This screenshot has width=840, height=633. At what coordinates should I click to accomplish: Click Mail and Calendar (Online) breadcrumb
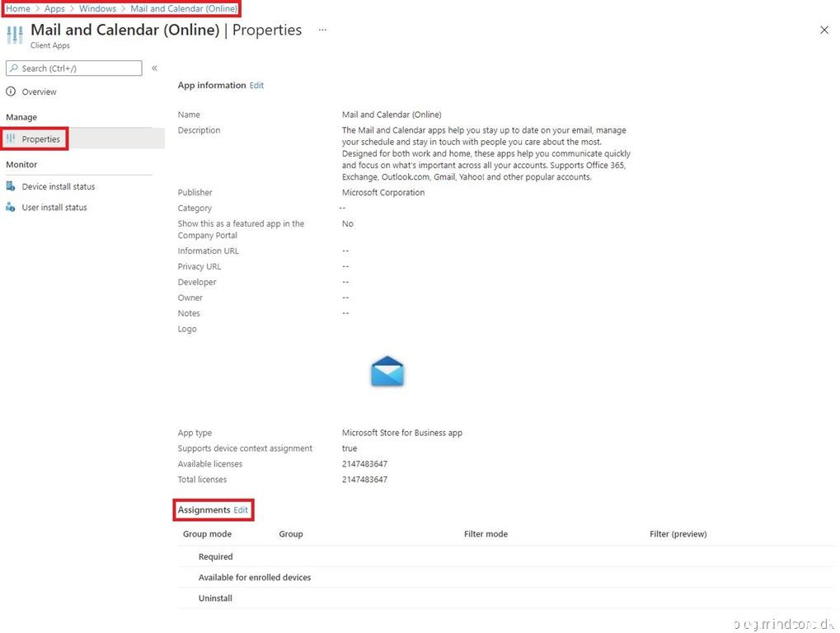183,8
